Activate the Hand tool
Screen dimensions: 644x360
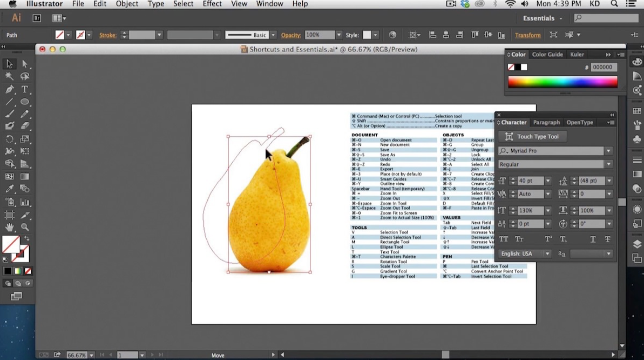[9, 228]
